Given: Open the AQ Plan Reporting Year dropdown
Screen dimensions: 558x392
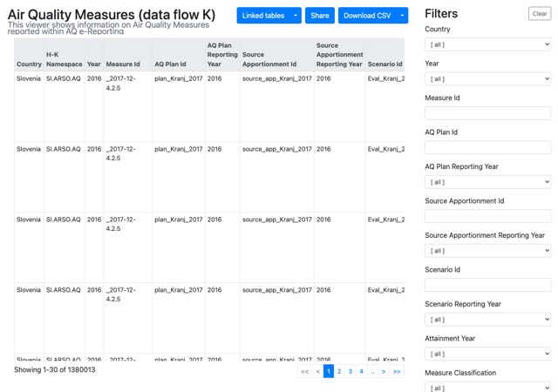Looking at the screenshot, I should [x=487, y=182].
